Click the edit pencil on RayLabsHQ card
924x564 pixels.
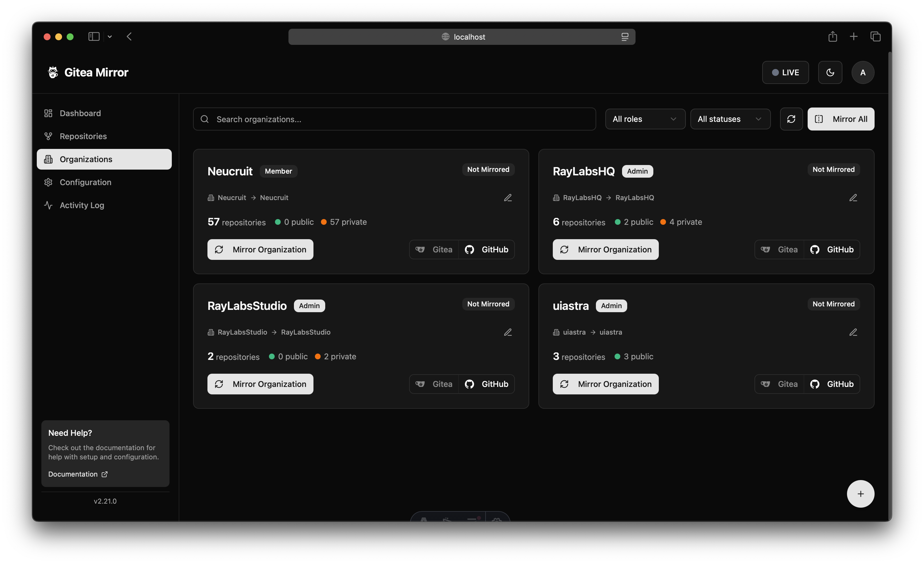coord(853,198)
